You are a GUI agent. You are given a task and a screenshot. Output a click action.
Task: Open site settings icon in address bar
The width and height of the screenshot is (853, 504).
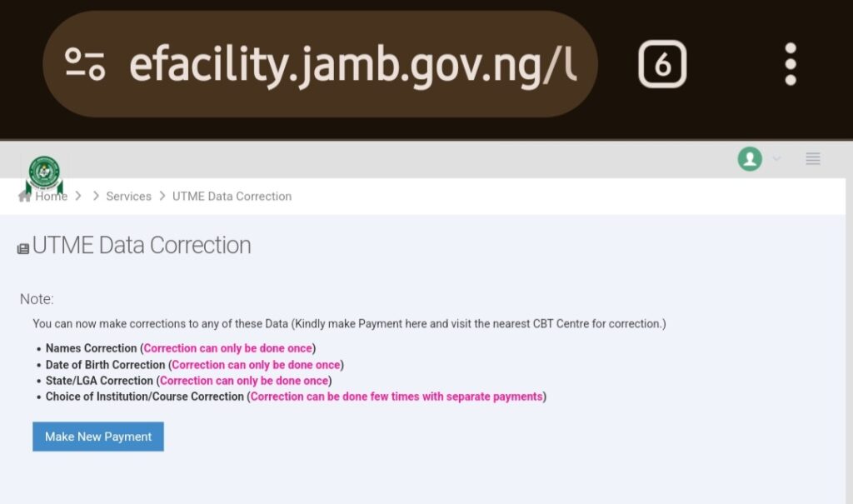[85, 64]
